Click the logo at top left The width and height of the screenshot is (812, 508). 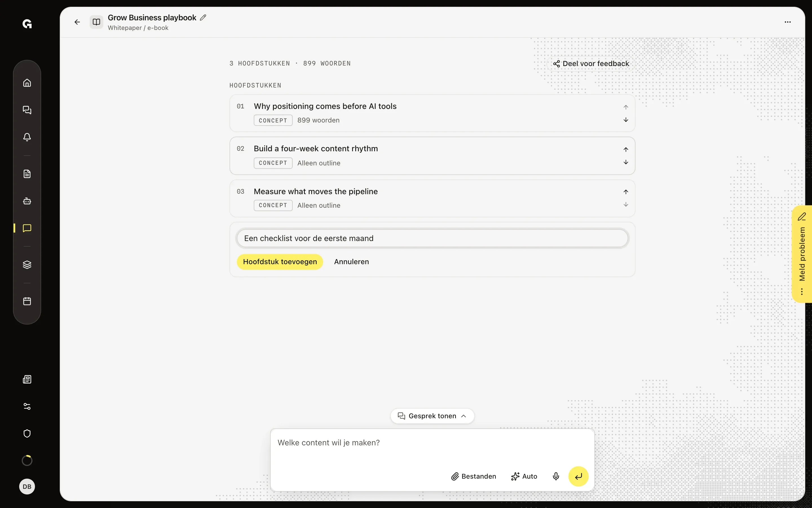pyautogui.click(x=27, y=24)
